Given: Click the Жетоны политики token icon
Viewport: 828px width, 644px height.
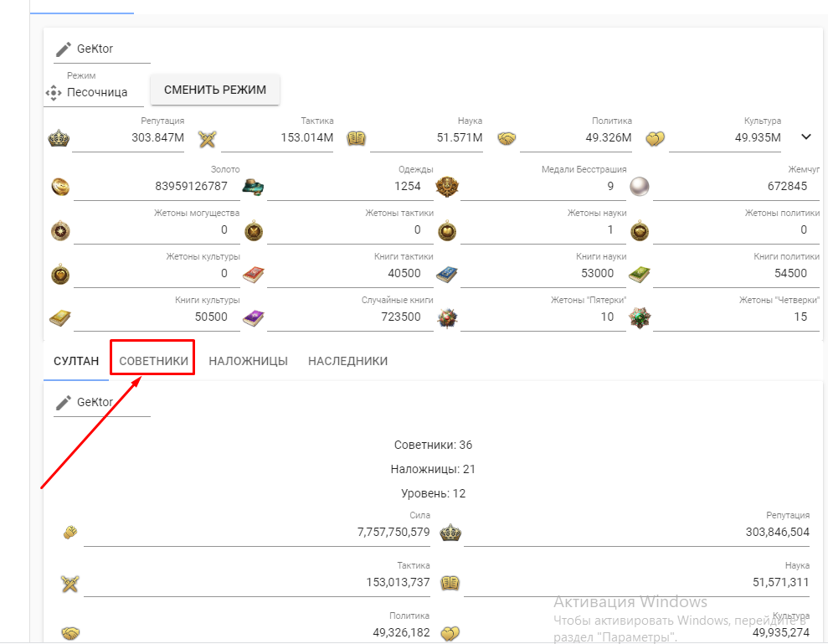Looking at the screenshot, I should pyautogui.click(x=640, y=231).
